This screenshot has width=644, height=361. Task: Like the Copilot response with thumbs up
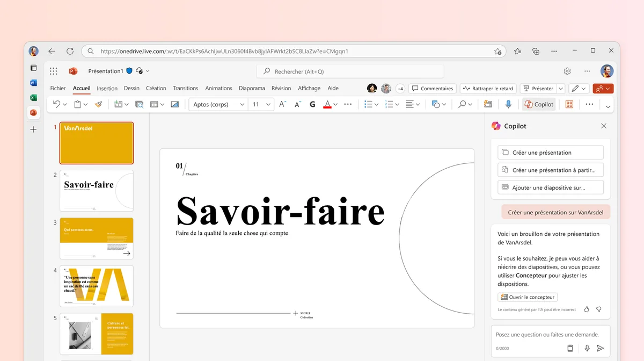[x=587, y=309]
